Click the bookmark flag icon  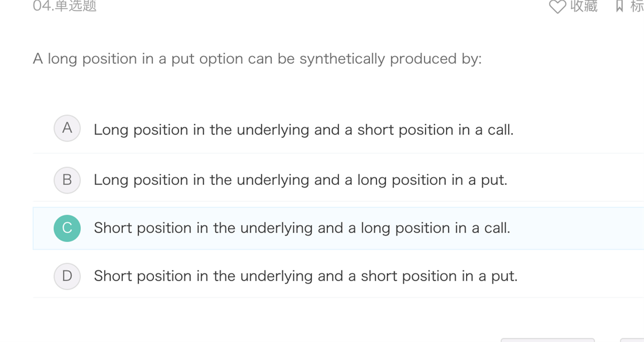[x=619, y=6]
